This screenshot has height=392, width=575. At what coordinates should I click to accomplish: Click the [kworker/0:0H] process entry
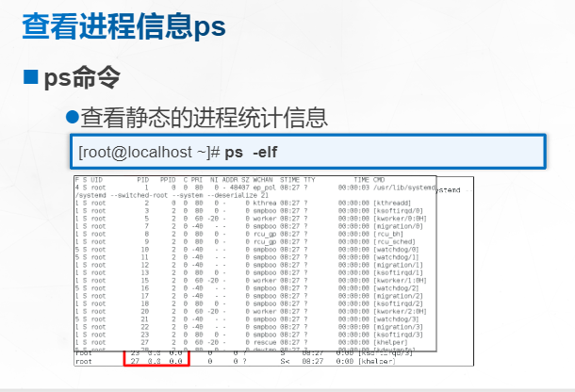coord(400,219)
